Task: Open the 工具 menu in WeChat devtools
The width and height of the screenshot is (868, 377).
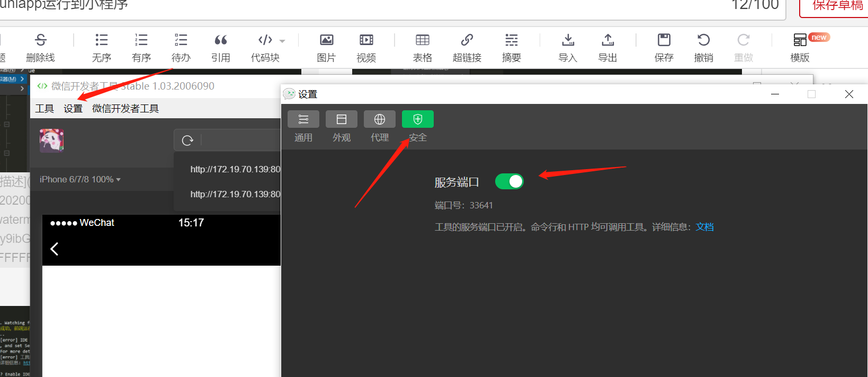Action: coord(44,109)
